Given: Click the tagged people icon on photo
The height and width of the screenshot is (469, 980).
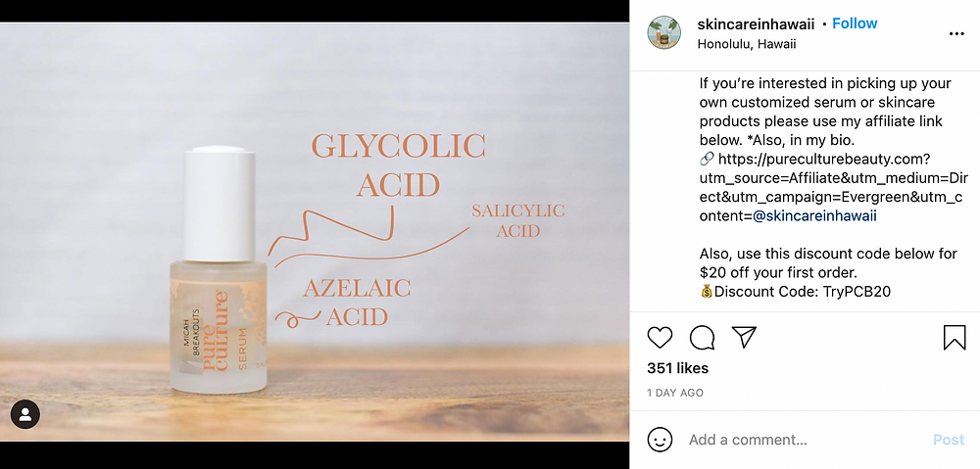Looking at the screenshot, I should click(25, 415).
